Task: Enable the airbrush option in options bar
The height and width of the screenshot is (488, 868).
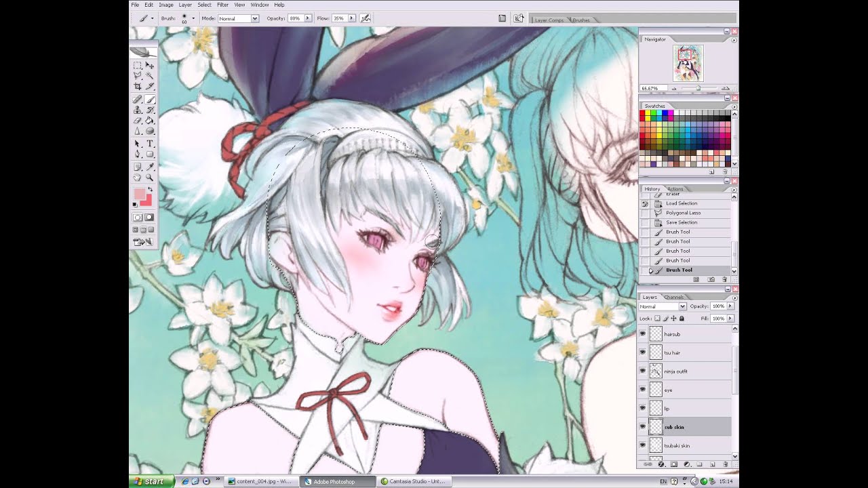Action: pos(366,18)
